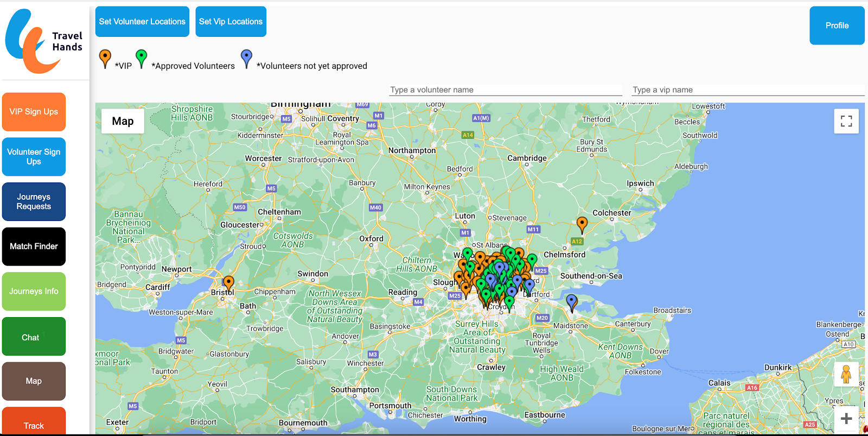
Task: Go to VIP Sign Ups
Action: 34,112
